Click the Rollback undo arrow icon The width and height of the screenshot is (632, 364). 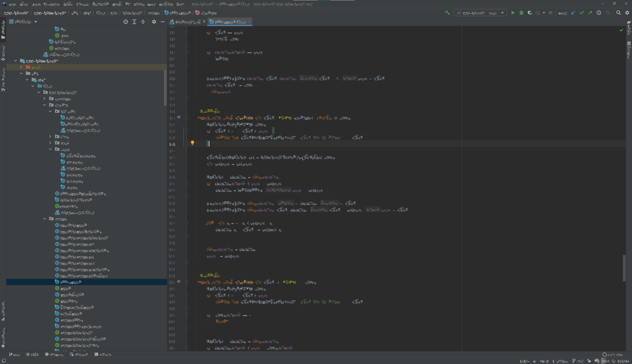coord(607,13)
